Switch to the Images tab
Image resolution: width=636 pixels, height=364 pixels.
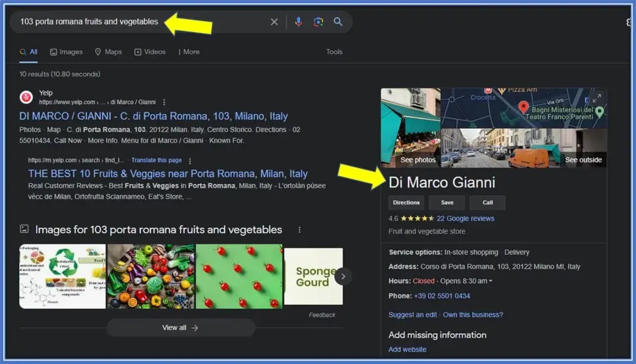(66, 52)
